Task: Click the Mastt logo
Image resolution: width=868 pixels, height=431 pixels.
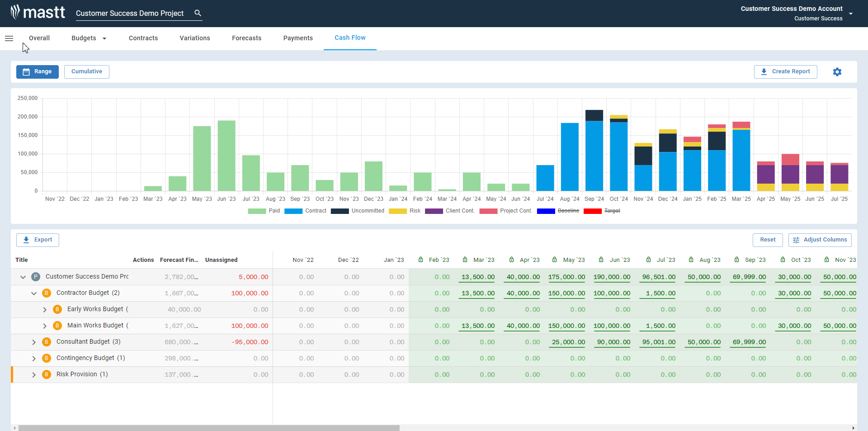Action: coord(38,12)
